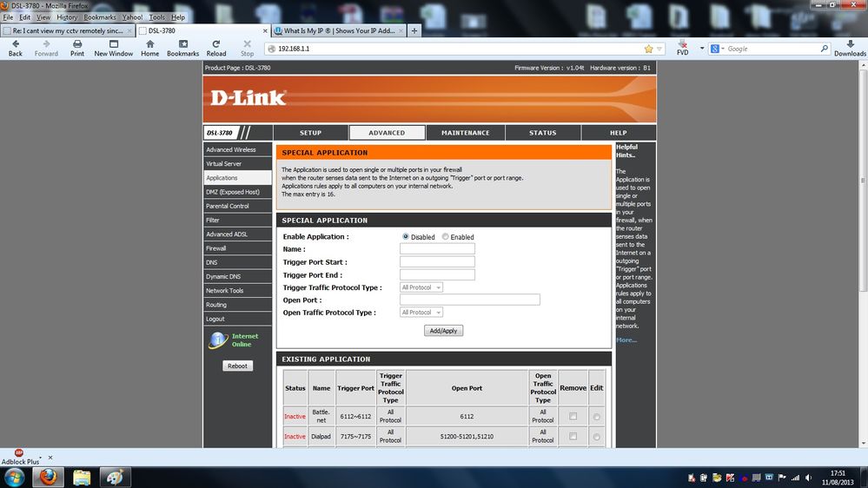Click the Back navigation icon
This screenshot has width=868, height=488.
[x=16, y=43]
